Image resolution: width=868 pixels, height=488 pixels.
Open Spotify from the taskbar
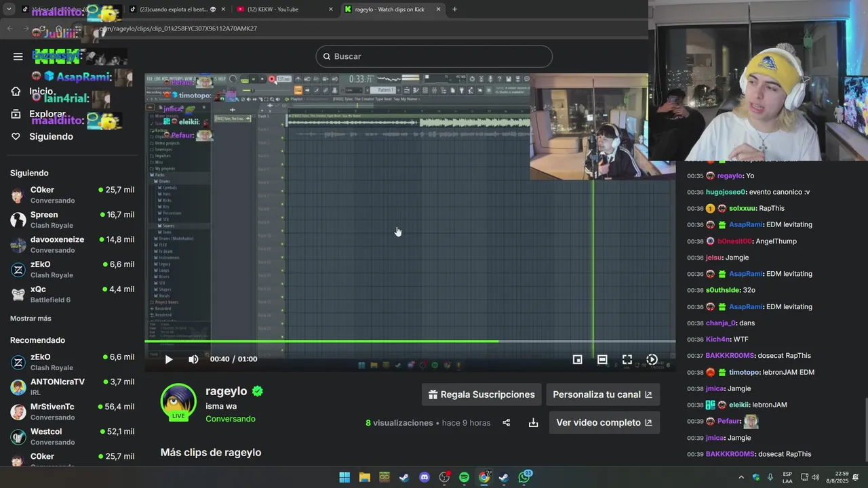pyautogui.click(x=464, y=477)
